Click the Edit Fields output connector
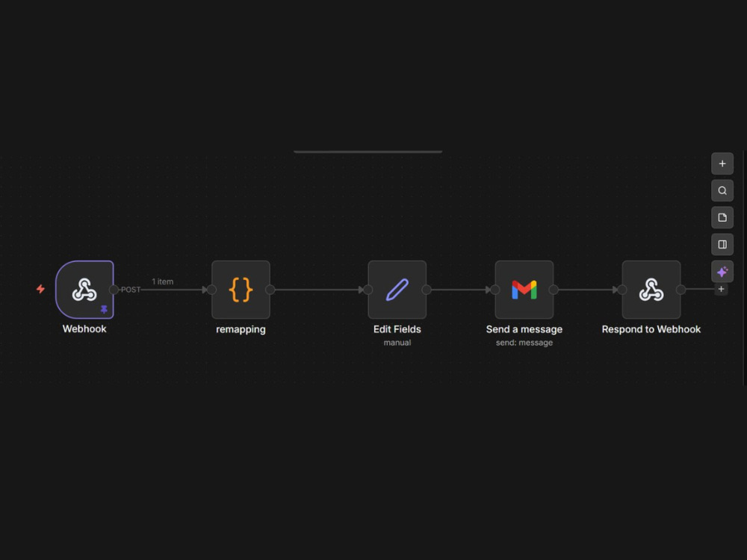Screen dimensions: 747x560 pos(427,290)
